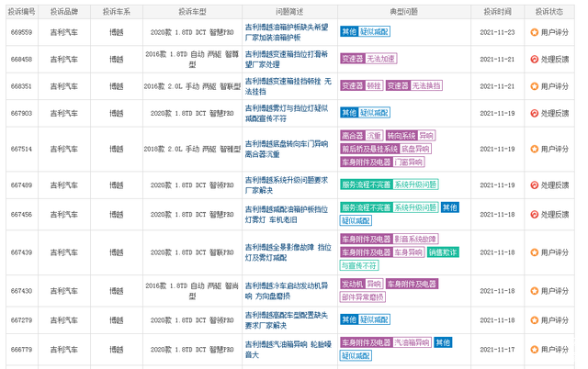Click the star icon in row 669559's status
Image resolution: width=588 pixels, height=369 pixels.
tap(535, 31)
